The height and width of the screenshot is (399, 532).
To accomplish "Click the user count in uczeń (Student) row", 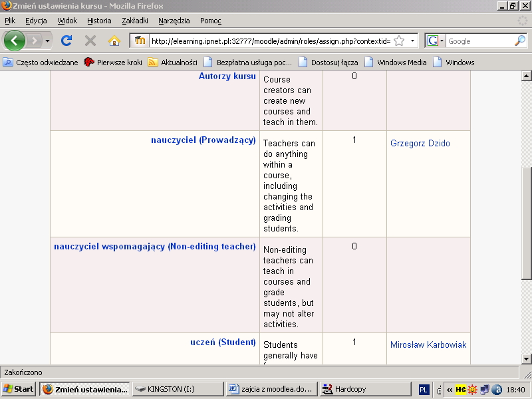I will pos(354,342).
